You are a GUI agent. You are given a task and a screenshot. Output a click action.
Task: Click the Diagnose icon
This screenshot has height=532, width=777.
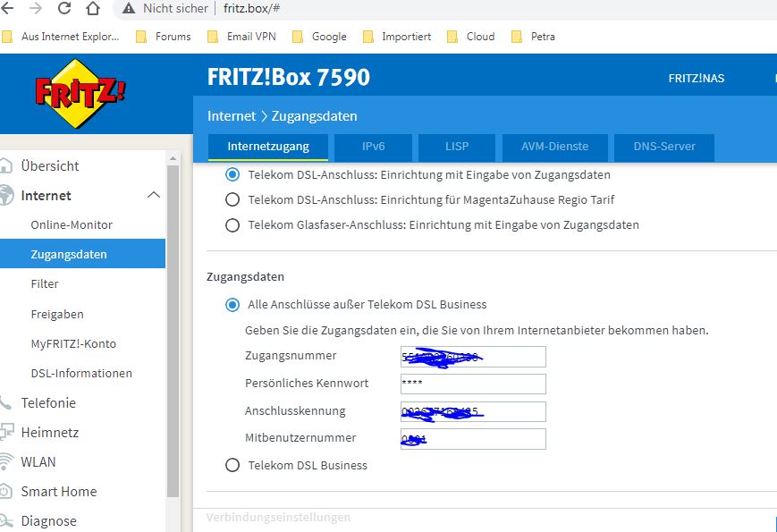6,520
